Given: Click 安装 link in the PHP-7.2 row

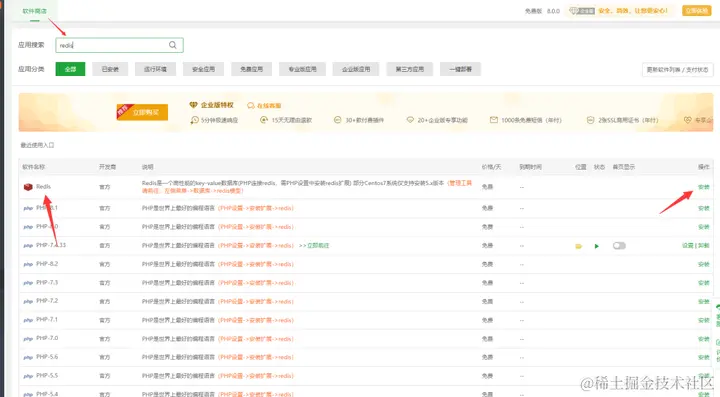Looking at the screenshot, I should point(703,302).
